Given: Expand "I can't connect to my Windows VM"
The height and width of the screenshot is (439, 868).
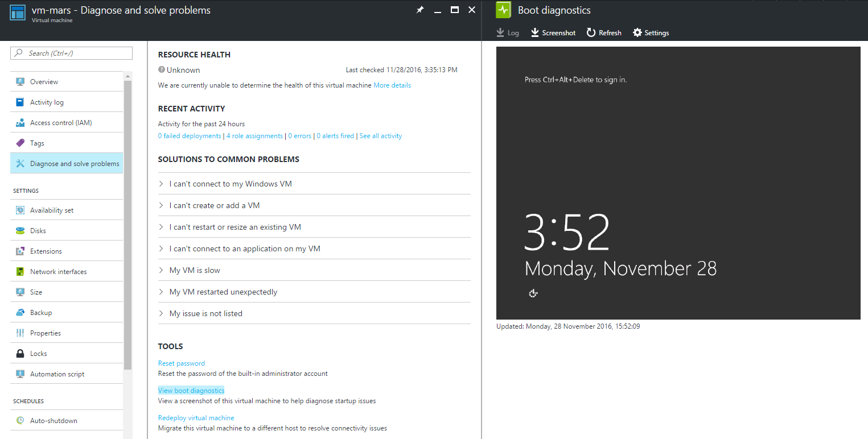Looking at the screenshot, I should (314, 184).
